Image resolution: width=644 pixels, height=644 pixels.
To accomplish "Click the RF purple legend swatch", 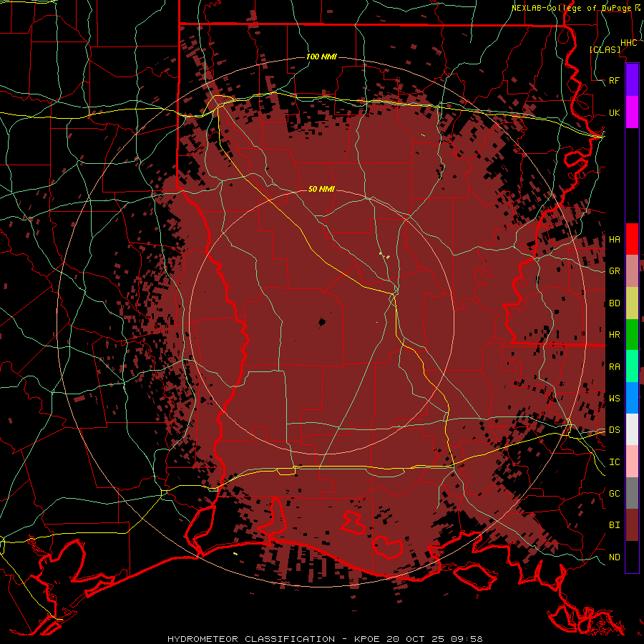I will pos(632,80).
